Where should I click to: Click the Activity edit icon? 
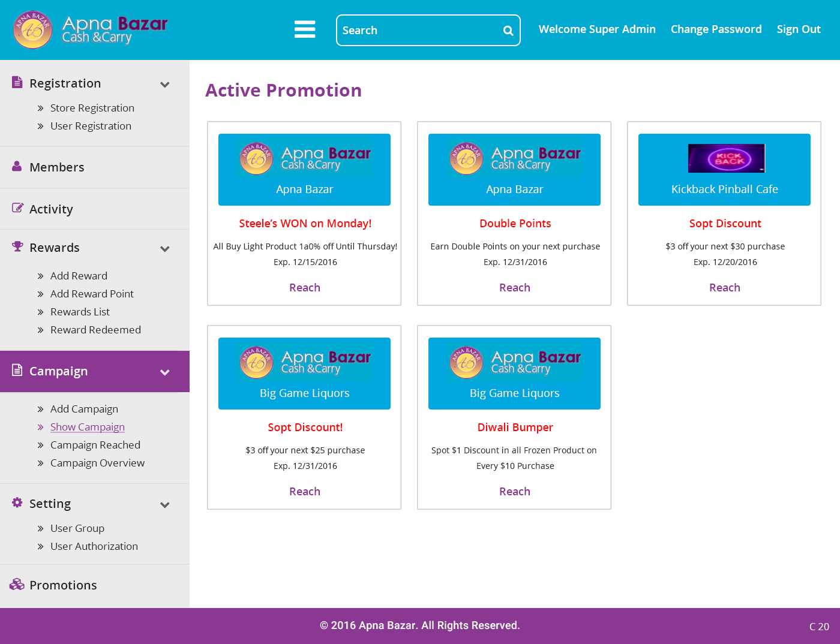[x=17, y=208]
